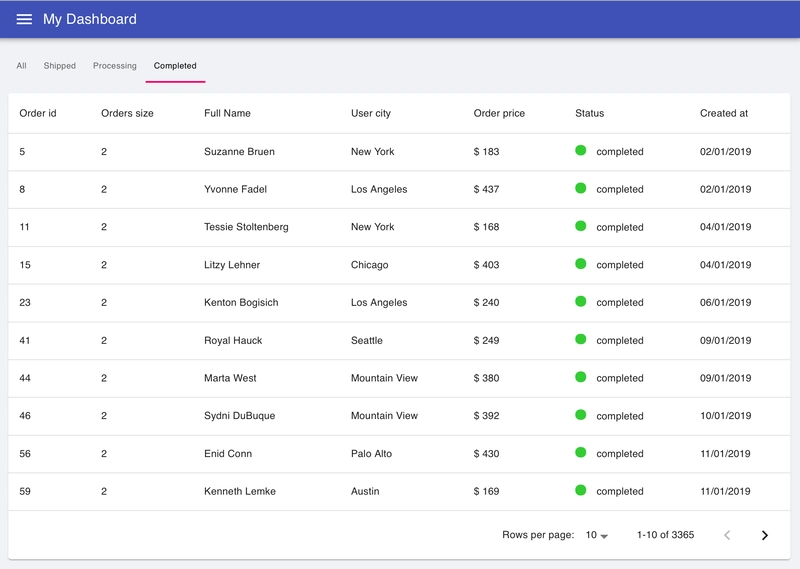
Task: Click the Order id column header
Action: coord(38,113)
